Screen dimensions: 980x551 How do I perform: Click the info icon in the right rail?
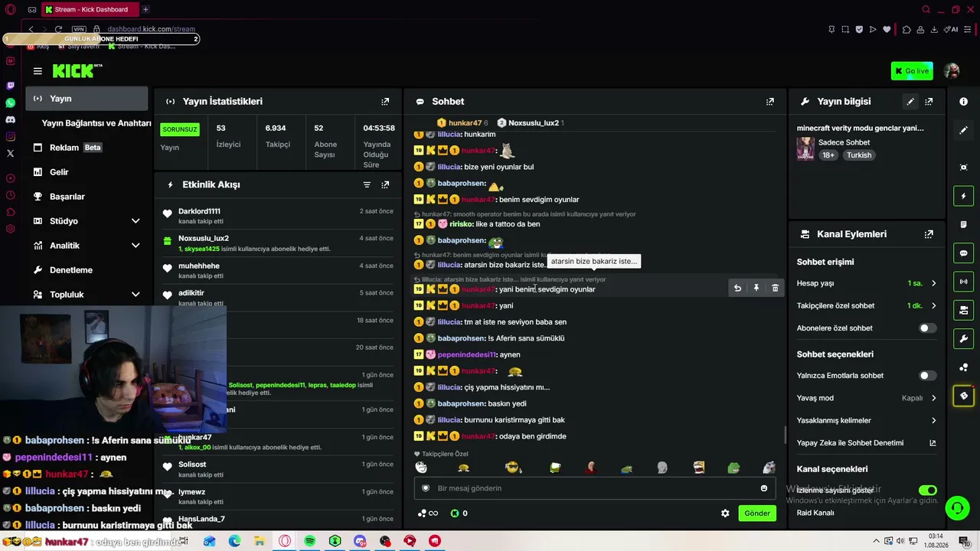tap(964, 102)
